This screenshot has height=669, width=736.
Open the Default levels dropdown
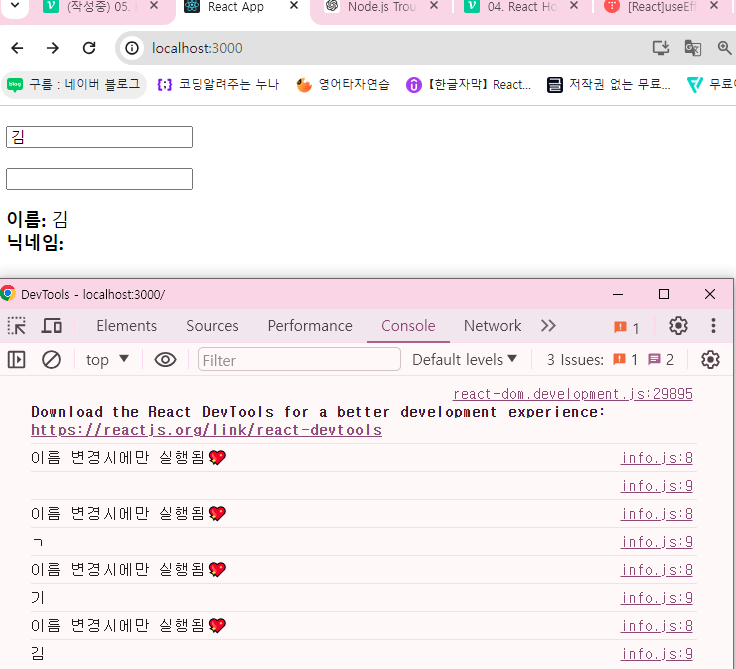464,360
